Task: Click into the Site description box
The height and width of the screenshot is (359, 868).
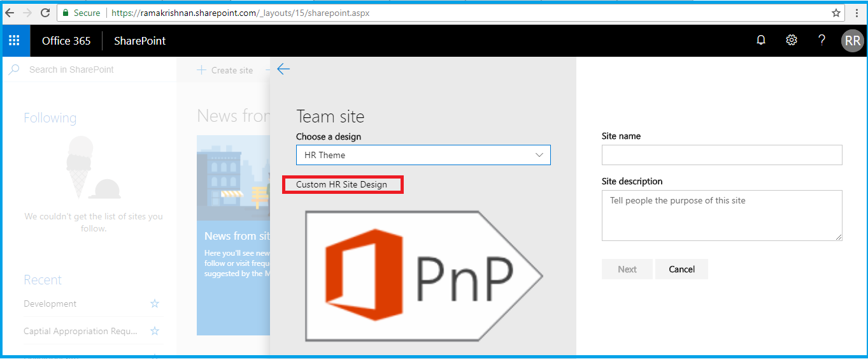Action: [x=722, y=216]
